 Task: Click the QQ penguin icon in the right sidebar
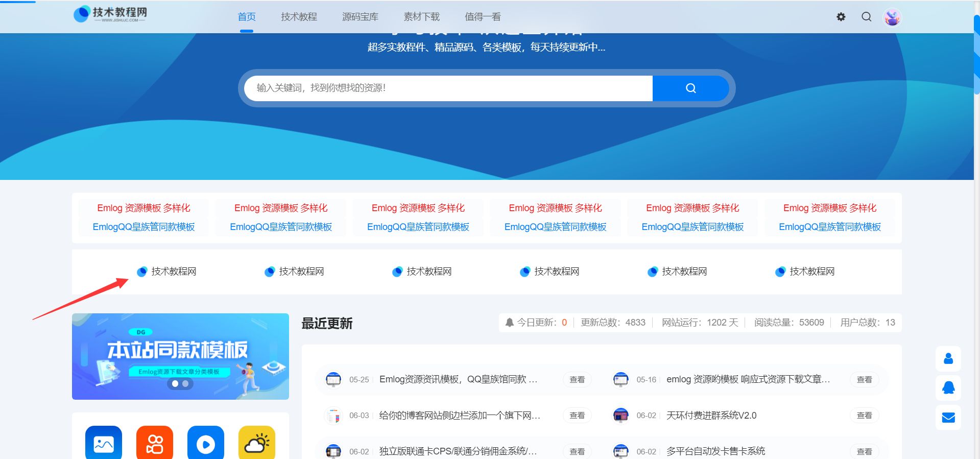click(x=948, y=388)
